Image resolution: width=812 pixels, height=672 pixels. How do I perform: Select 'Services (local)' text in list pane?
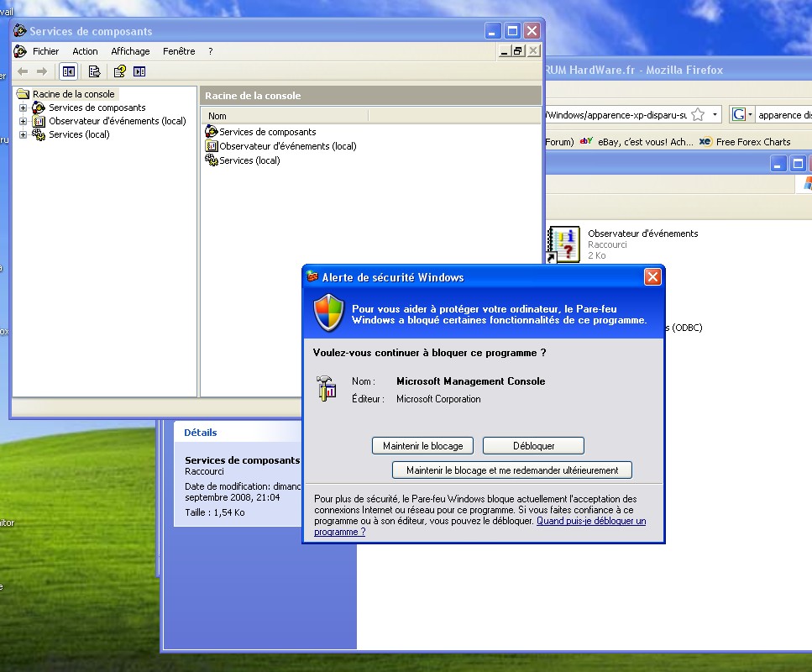point(249,160)
